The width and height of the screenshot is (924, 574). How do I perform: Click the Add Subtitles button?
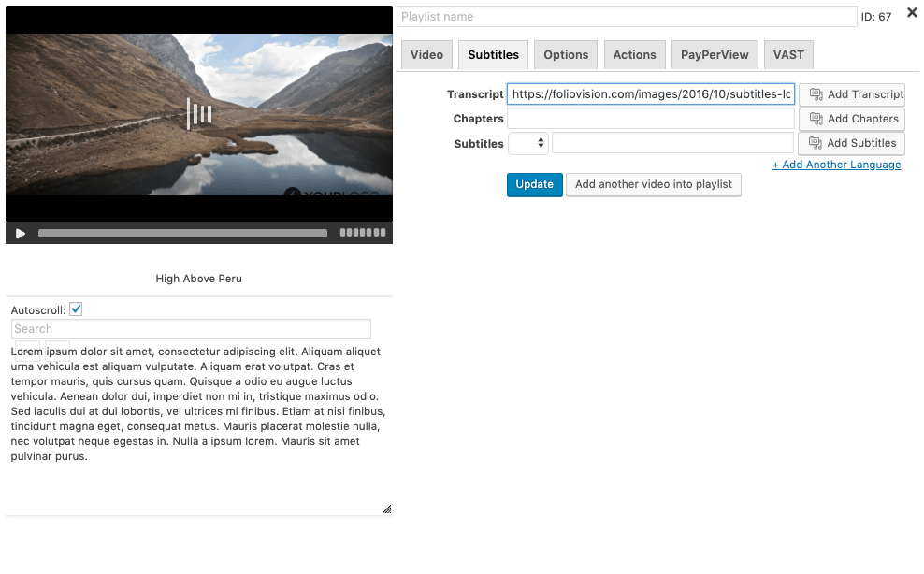(851, 143)
